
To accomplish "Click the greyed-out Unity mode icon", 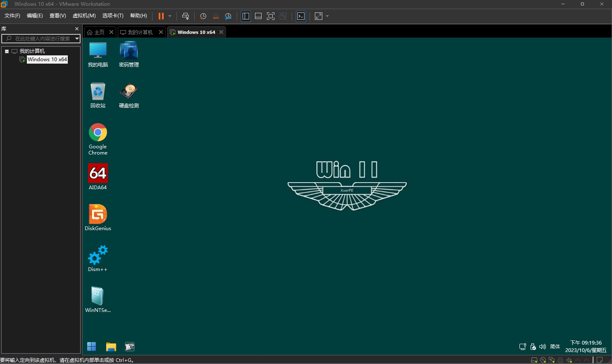I will (x=283, y=16).
